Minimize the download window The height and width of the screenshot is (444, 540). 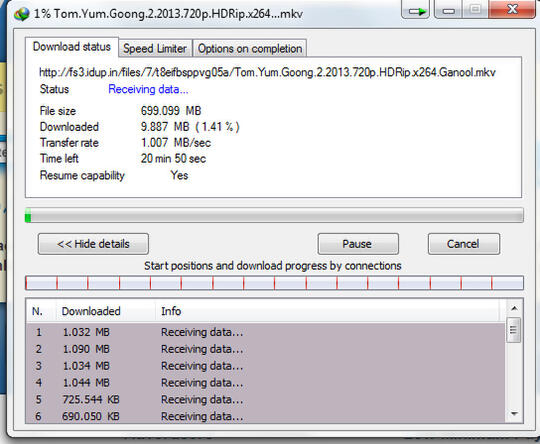[448, 10]
